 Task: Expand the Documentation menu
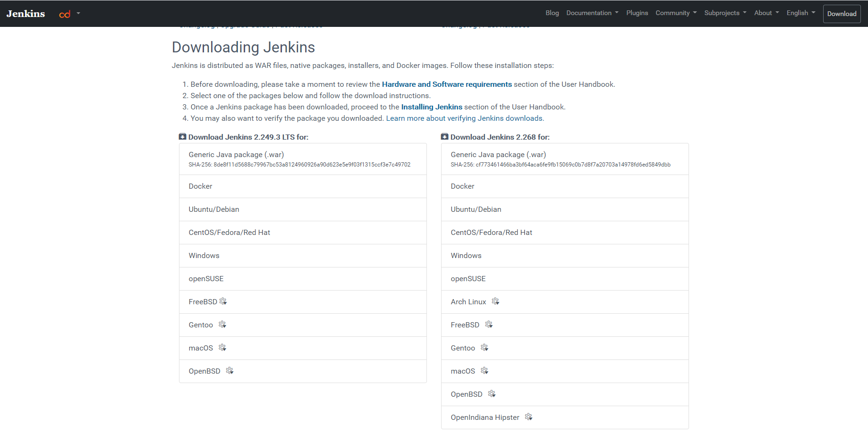click(x=592, y=13)
